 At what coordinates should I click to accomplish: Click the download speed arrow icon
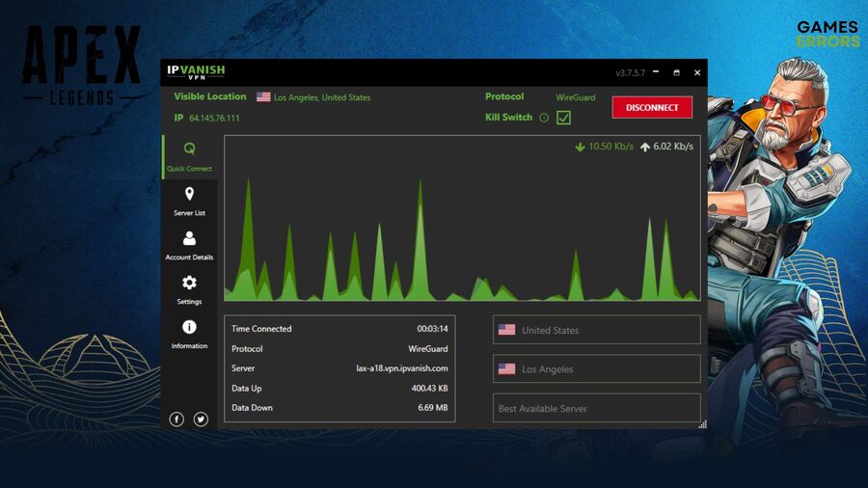click(581, 147)
